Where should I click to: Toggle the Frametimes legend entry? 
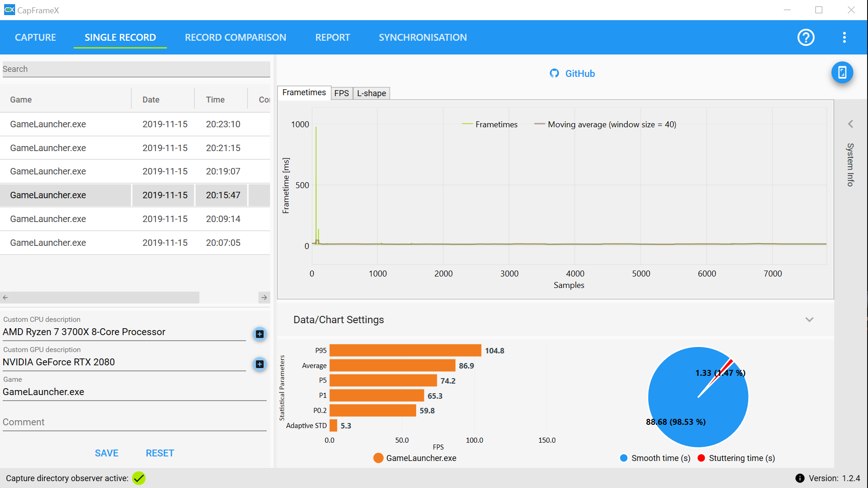click(490, 124)
